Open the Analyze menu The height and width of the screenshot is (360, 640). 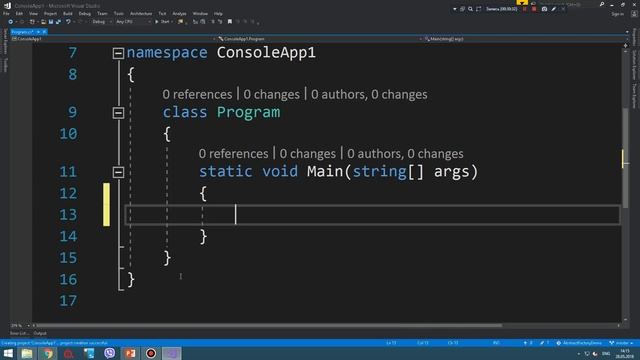[179, 13]
